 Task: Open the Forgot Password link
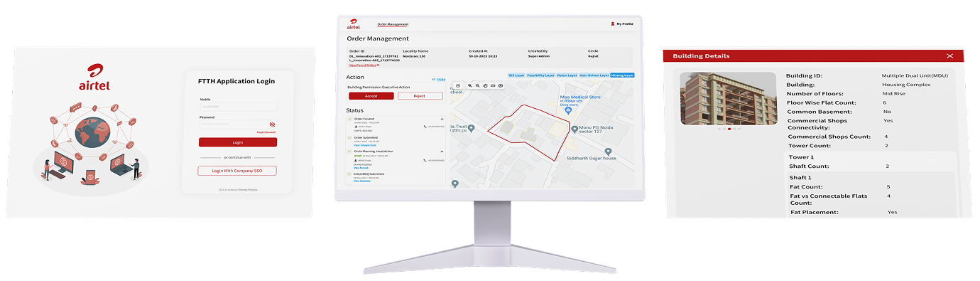pyautogui.click(x=266, y=132)
